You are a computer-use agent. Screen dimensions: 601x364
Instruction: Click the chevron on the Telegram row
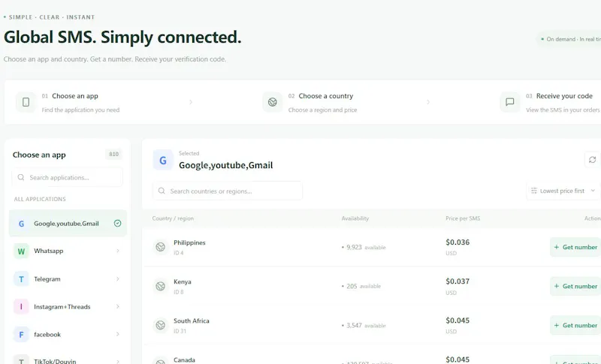118,279
